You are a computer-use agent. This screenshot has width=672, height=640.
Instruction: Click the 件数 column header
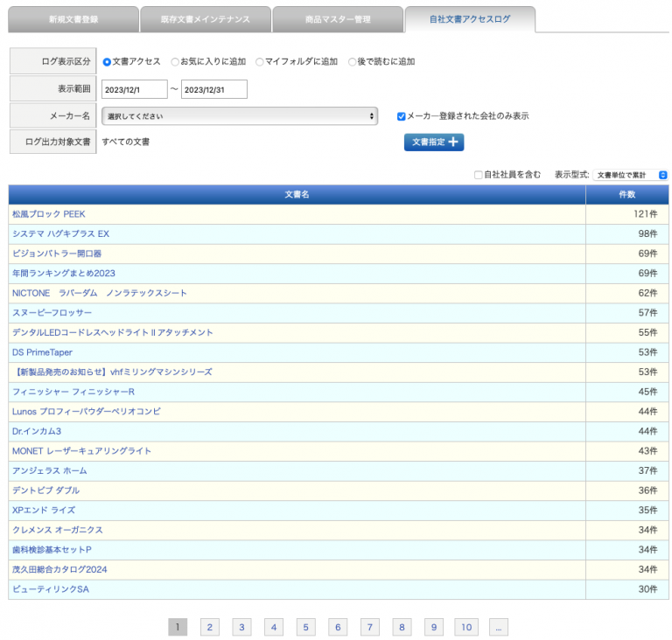627,194
